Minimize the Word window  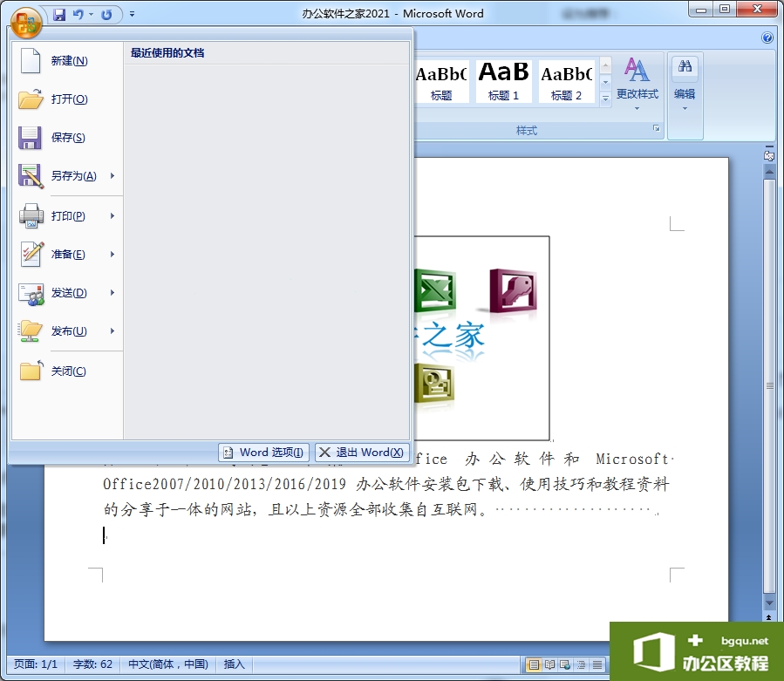701,10
